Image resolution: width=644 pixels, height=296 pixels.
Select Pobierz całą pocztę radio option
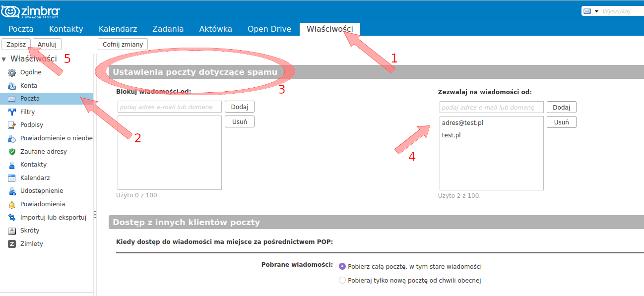[342, 266]
